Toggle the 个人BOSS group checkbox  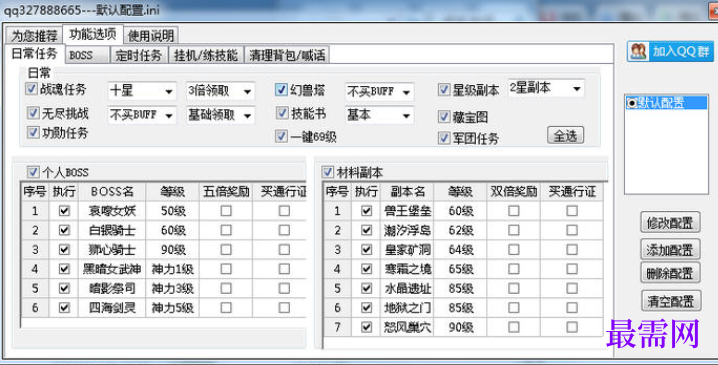[33, 172]
